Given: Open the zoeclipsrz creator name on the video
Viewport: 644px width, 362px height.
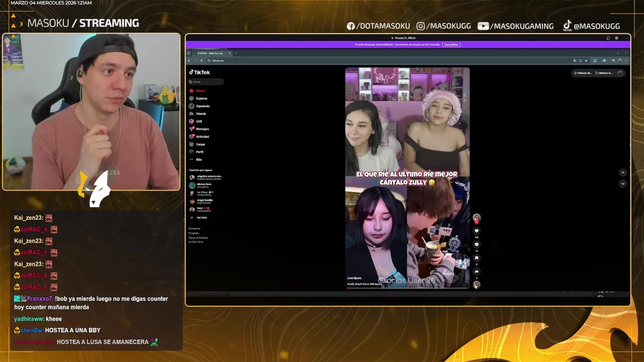Looking at the screenshot, I should [354, 278].
